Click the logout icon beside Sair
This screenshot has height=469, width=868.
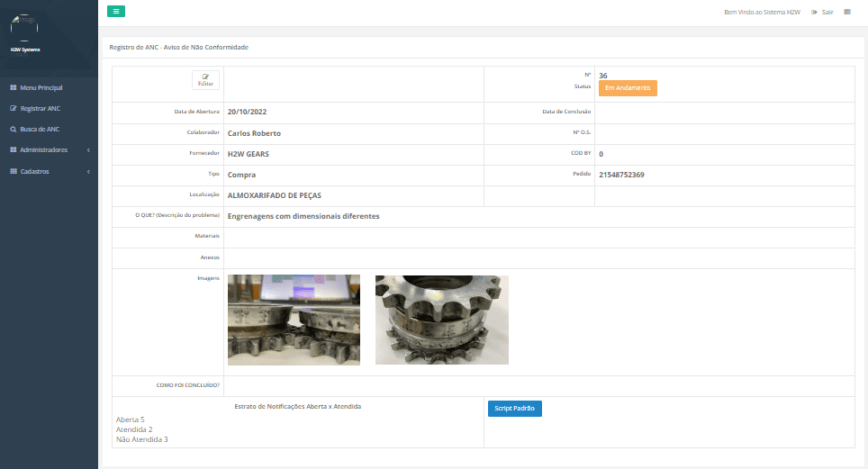point(814,13)
